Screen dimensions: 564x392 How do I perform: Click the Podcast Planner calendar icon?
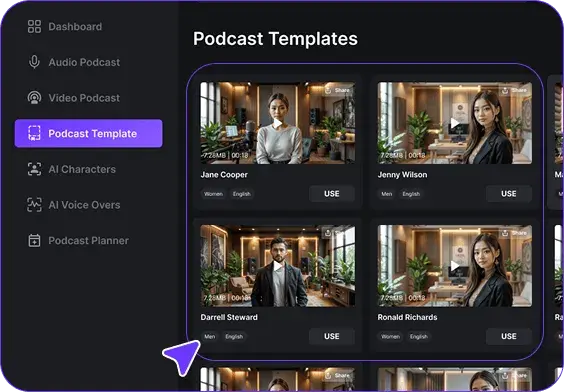(x=34, y=241)
